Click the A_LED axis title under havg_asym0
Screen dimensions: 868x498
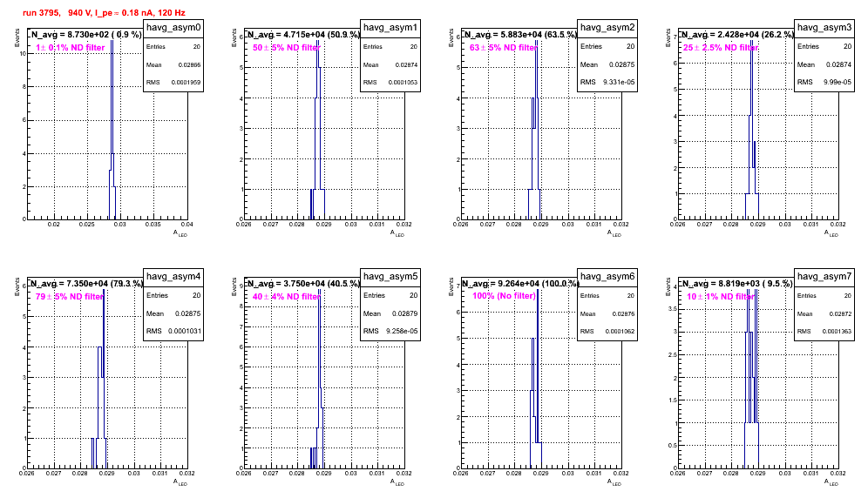coord(180,233)
